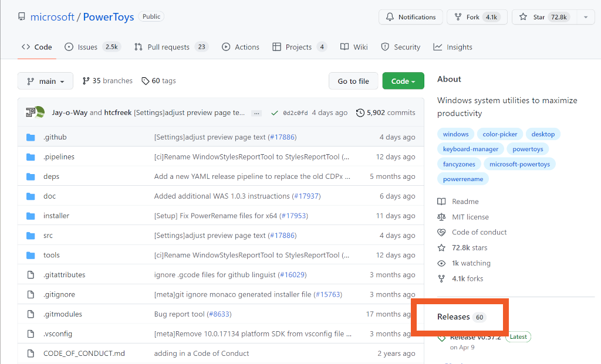Image resolution: width=601 pixels, height=364 pixels.
Task: Click the .github folder icon
Action: point(31,137)
